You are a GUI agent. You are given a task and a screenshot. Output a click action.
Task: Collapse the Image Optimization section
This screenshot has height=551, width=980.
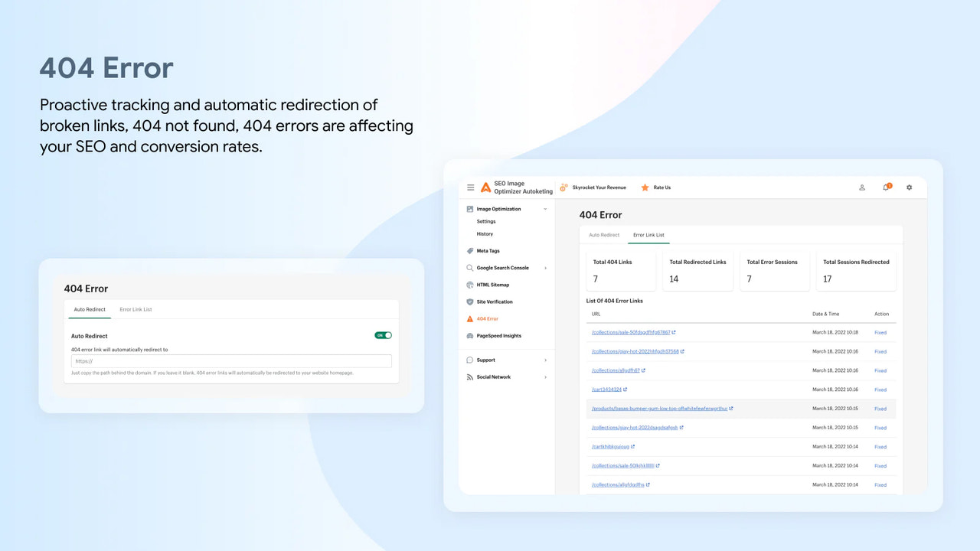tap(547, 208)
